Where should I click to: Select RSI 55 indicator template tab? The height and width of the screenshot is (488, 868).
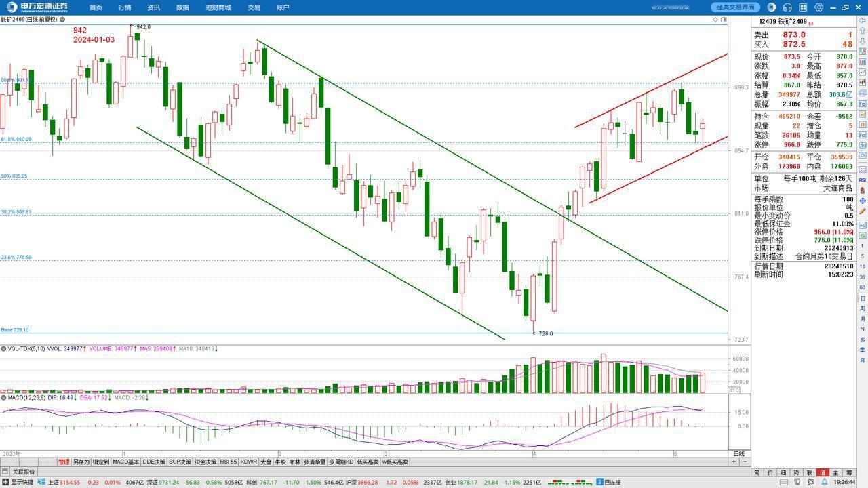[x=228, y=462]
